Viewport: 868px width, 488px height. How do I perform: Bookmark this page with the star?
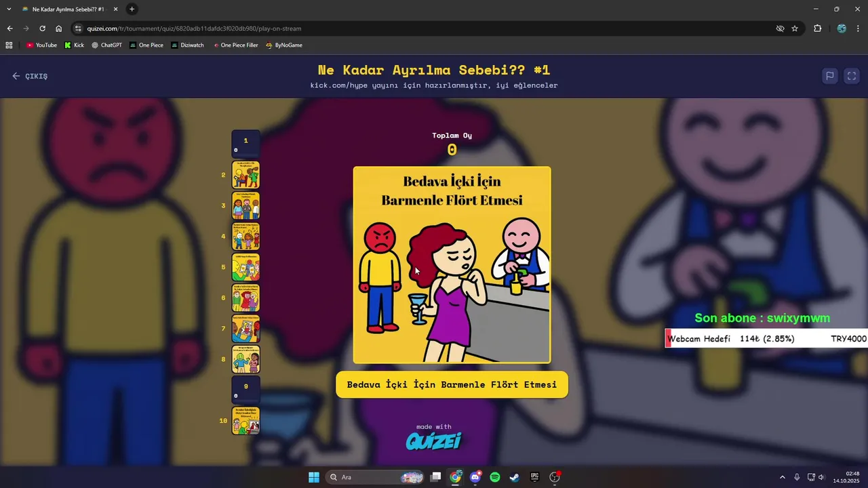pyautogui.click(x=795, y=28)
